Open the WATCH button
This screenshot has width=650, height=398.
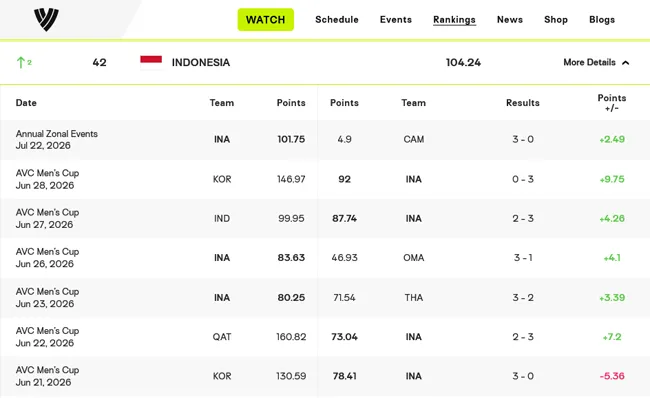(x=265, y=19)
